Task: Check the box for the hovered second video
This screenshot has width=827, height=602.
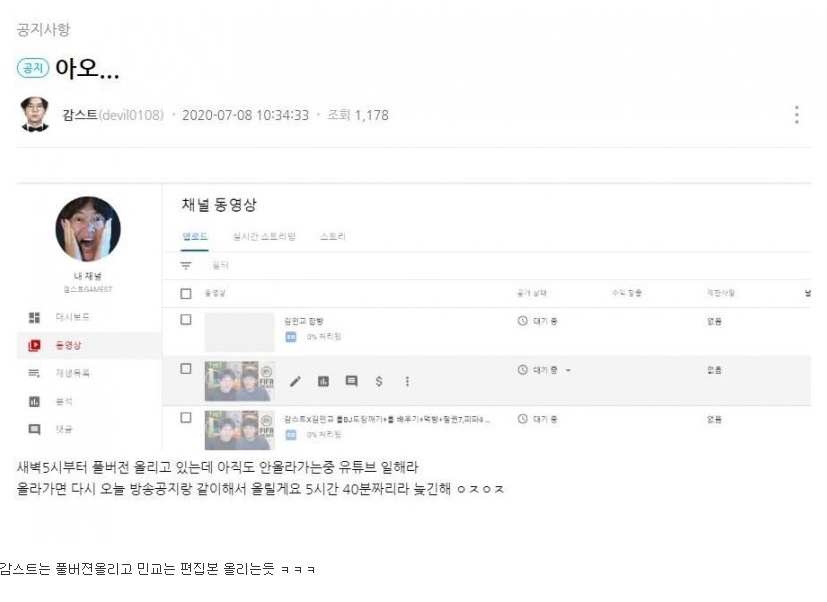Action: pyautogui.click(x=186, y=369)
